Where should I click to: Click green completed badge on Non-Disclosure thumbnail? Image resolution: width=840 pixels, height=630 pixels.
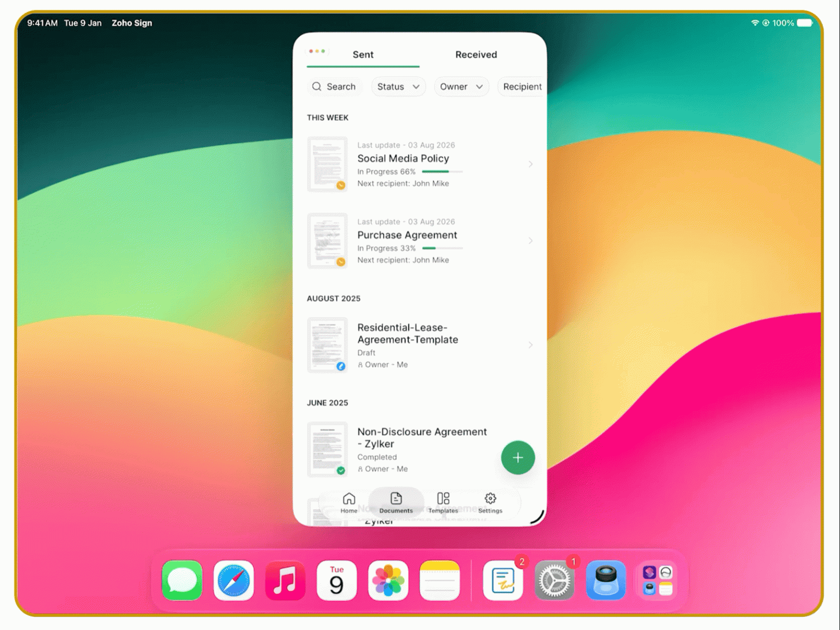(x=341, y=471)
